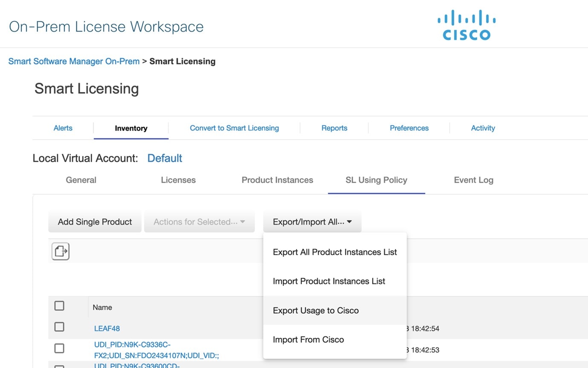Follow the Smart Software Manager On-Prem breadcrumb
Screen dimensions: 588x368
click(x=74, y=61)
